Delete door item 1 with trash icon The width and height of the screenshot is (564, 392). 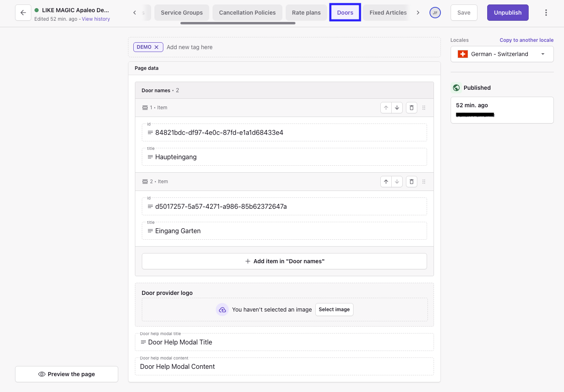pos(411,108)
